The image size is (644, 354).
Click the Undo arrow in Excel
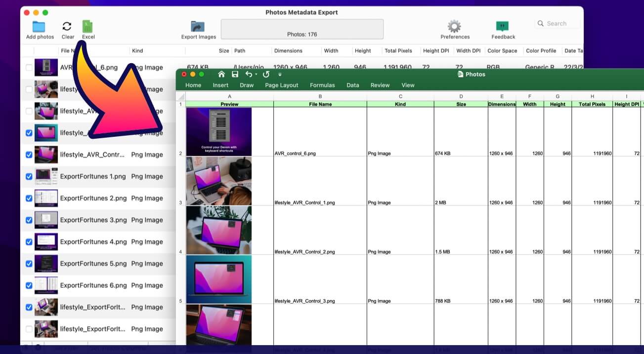click(x=249, y=74)
